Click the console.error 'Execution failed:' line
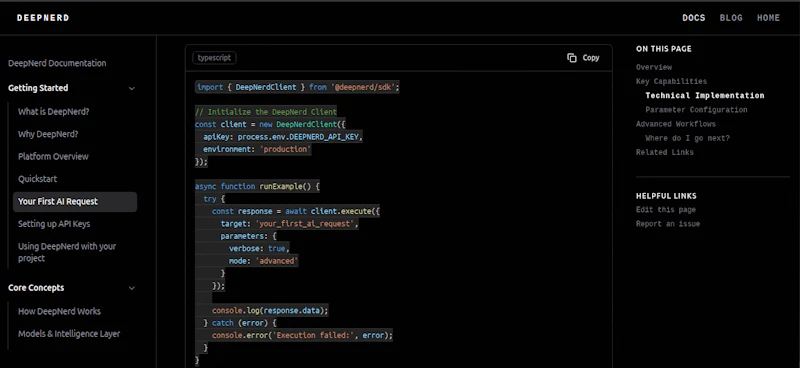 coord(303,335)
